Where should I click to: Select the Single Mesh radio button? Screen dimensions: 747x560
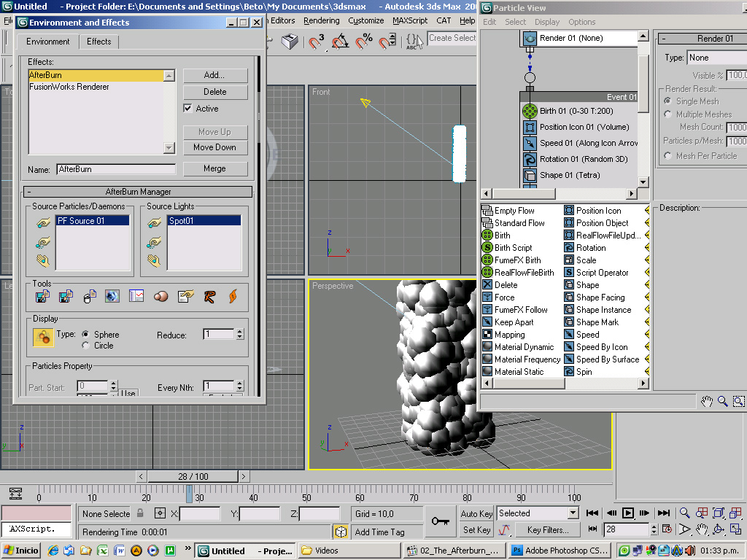tap(667, 101)
